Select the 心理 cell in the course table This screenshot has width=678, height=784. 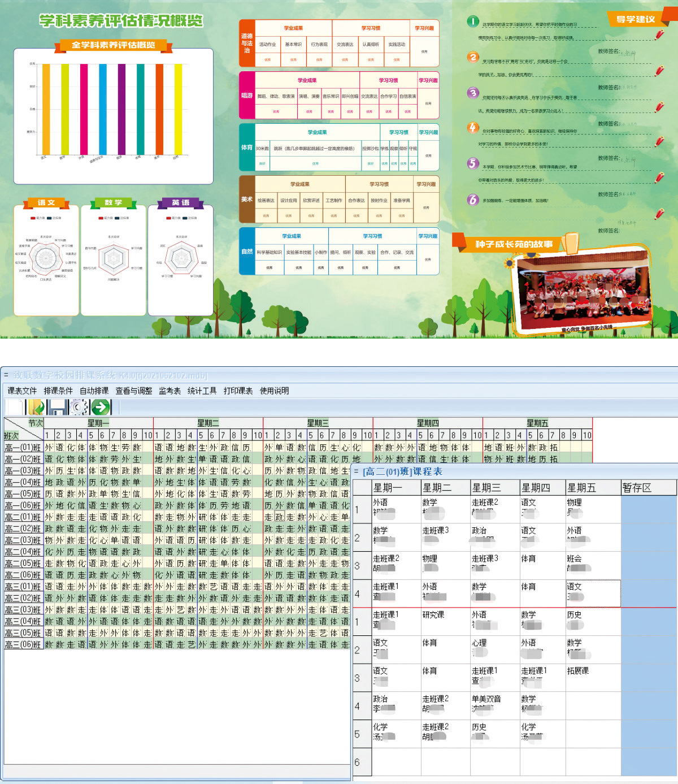(x=494, y=649)
